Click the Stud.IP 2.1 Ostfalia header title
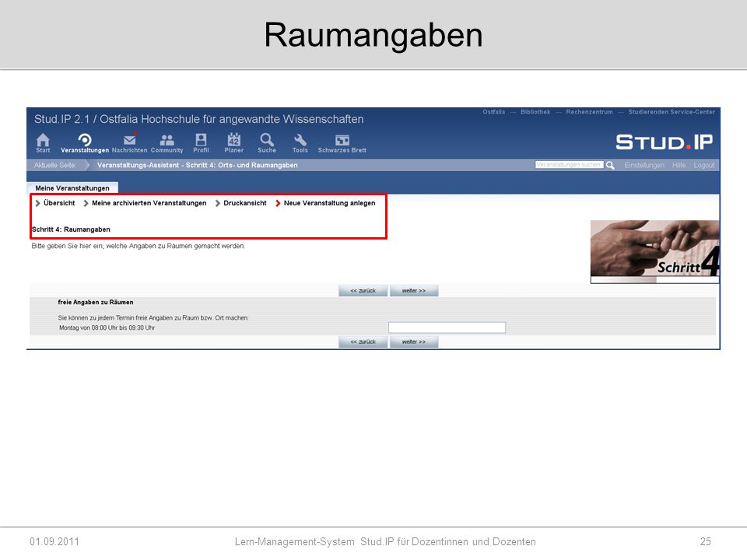This screenshot has height=560, width=747. click(x=198, y=119)
